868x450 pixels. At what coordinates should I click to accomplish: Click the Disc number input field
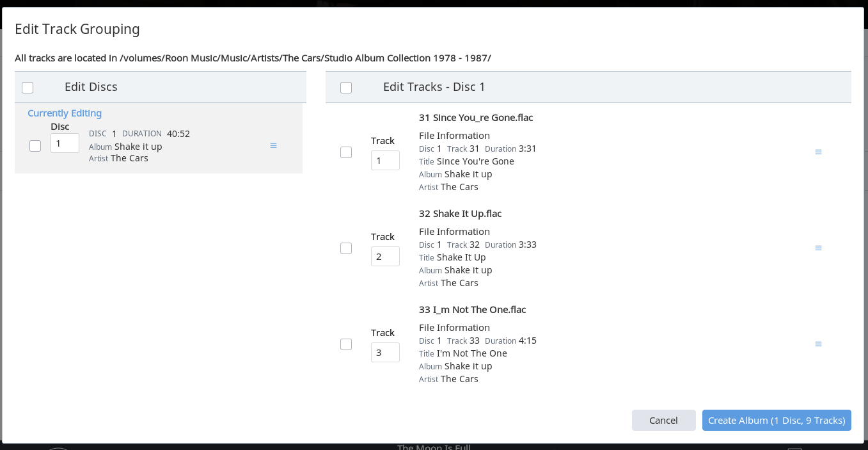coord(65,143)
